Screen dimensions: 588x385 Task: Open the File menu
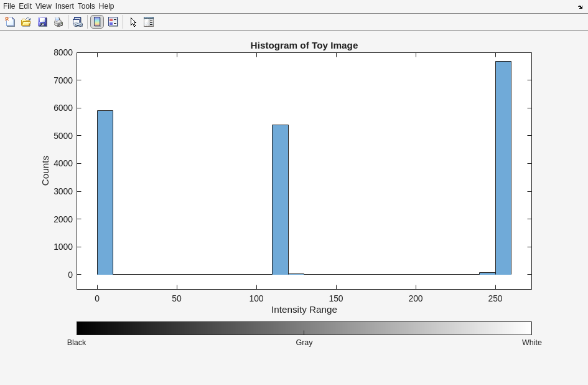tap(9, 6)
